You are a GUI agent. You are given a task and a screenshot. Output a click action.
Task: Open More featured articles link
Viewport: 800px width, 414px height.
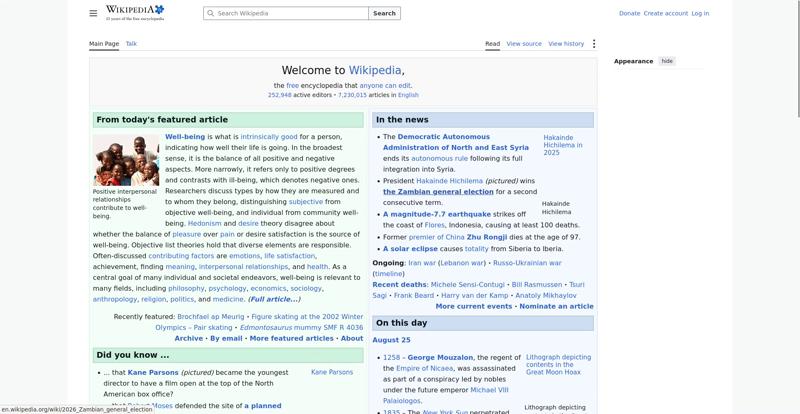pyautogui.click(x=291, y=338)
